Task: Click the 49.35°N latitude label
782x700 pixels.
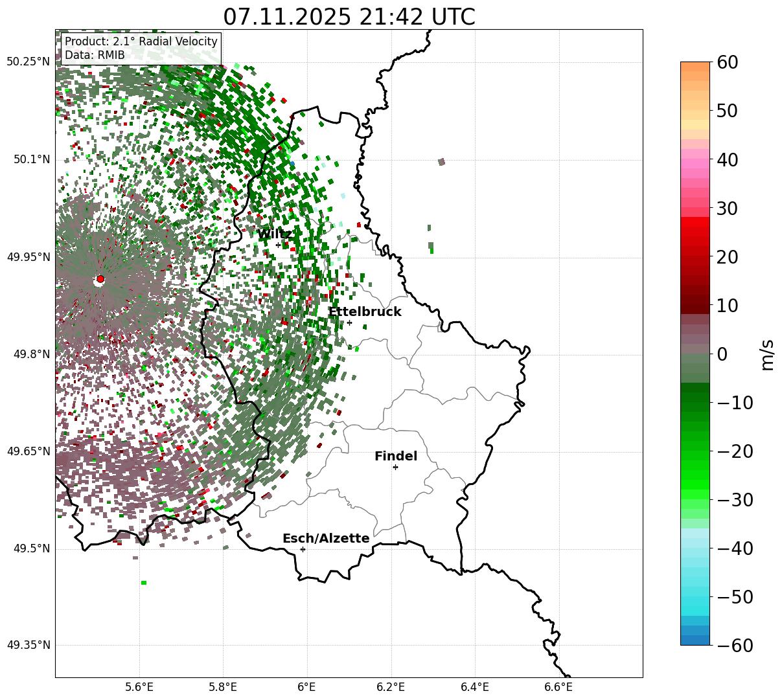Action: (29, 646)
